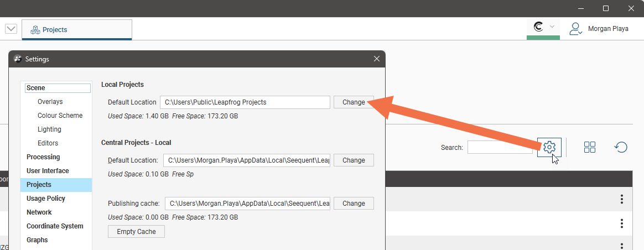Open the Central connection status icon
This screenshot has height=250, width=644.
tap(538, 27)
